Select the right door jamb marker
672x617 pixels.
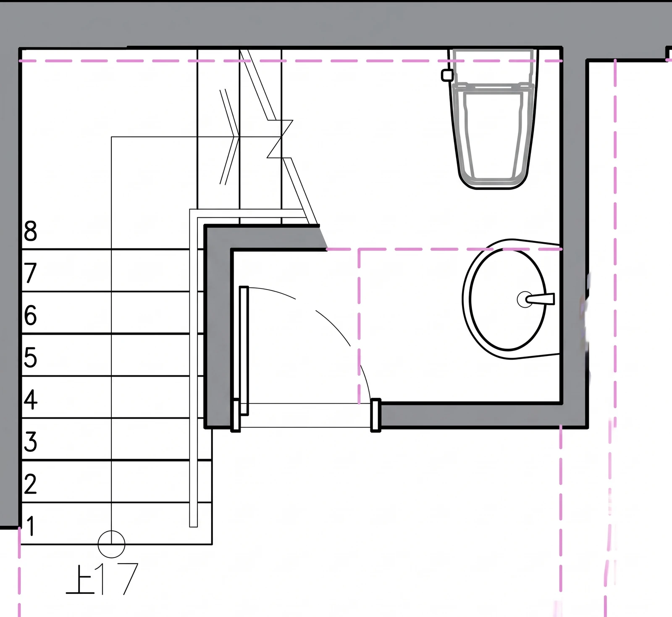(376, 415)
